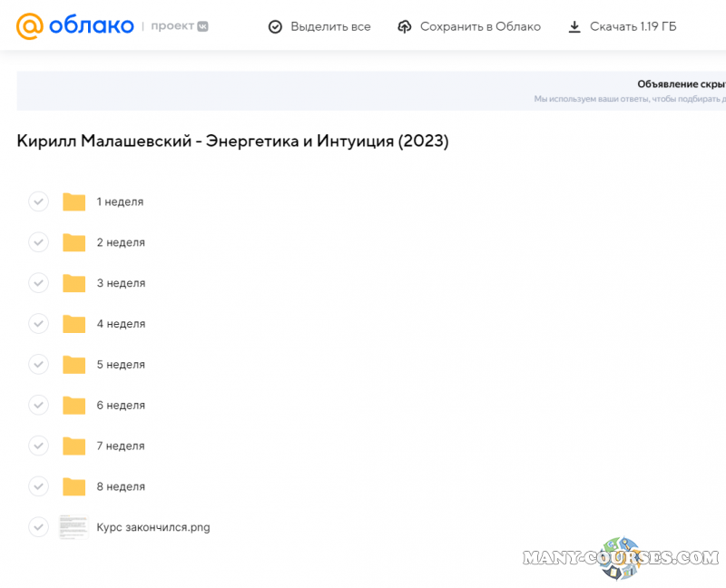Open the folder icon for 8 неделя
Viewport: 726px width, 588px height.
pos(74,486)
